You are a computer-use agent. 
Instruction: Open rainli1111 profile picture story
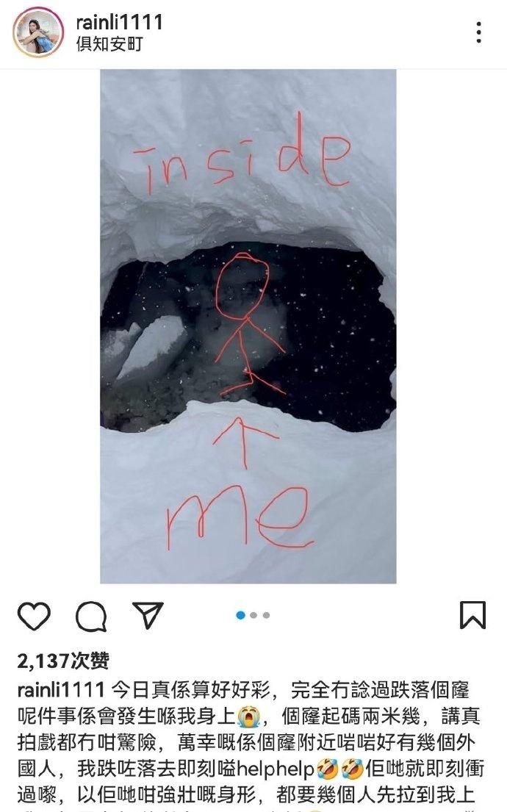[37, 32]
